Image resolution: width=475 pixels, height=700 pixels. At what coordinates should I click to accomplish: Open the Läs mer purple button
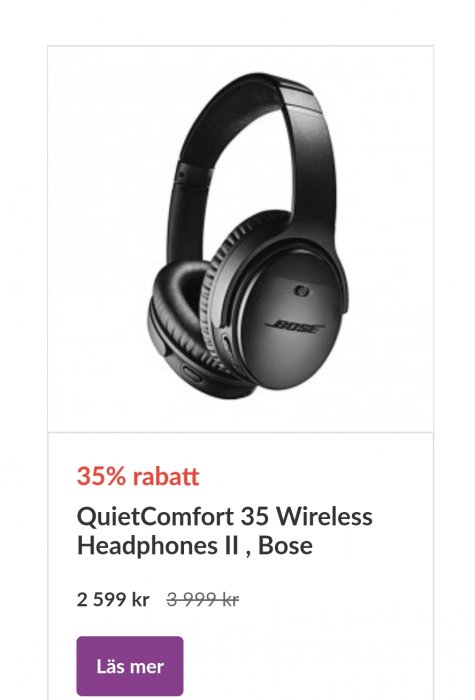130,666
